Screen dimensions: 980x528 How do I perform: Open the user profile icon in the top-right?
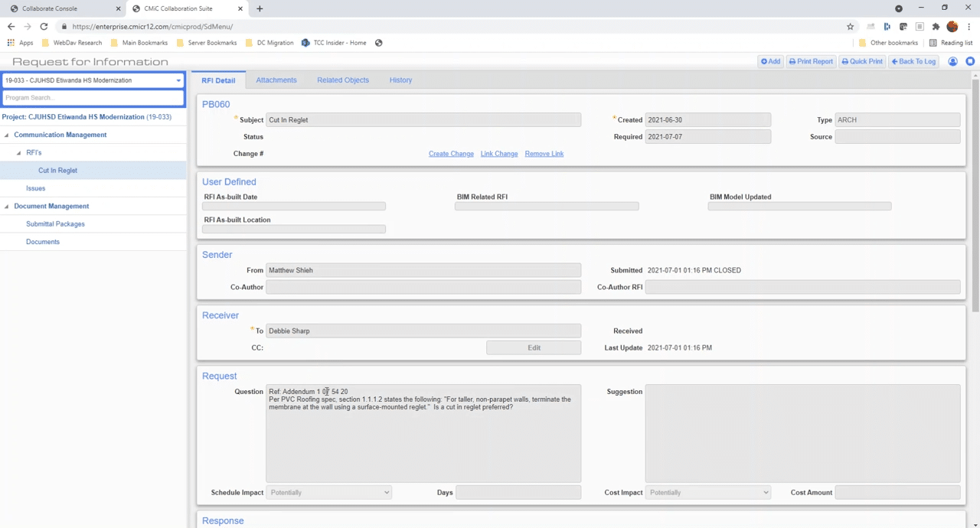(952, 61)
